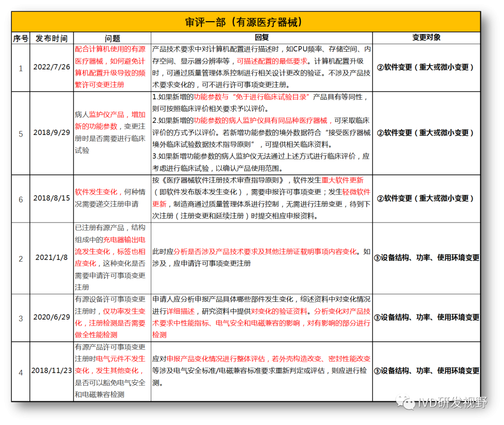Click the date cell 2021/1/8
The width and height of the screenshot is (504, 425).
coord(52,258)
